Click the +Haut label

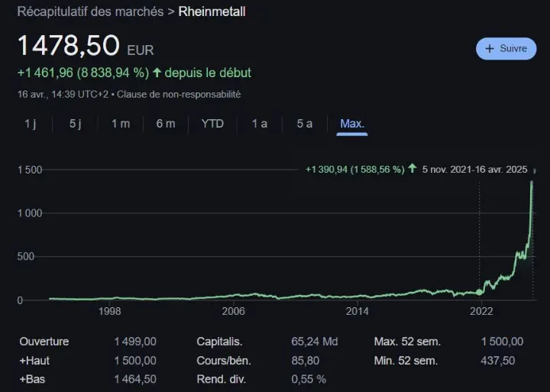pos(34,361)
